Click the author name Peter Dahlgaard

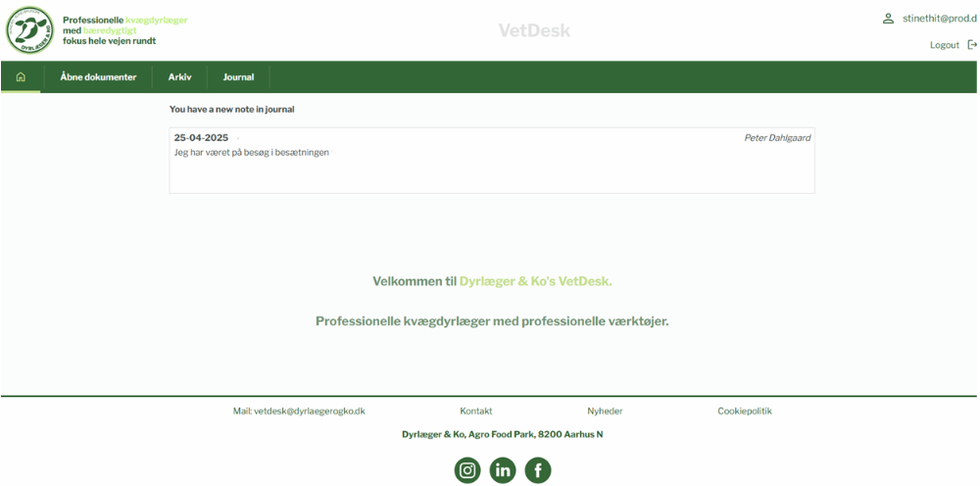click(777, 138)
